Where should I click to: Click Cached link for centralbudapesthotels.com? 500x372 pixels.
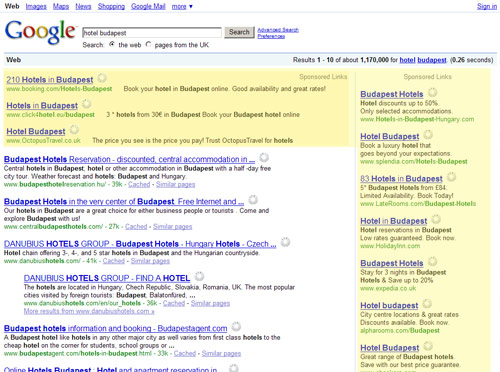coord(136,227)
